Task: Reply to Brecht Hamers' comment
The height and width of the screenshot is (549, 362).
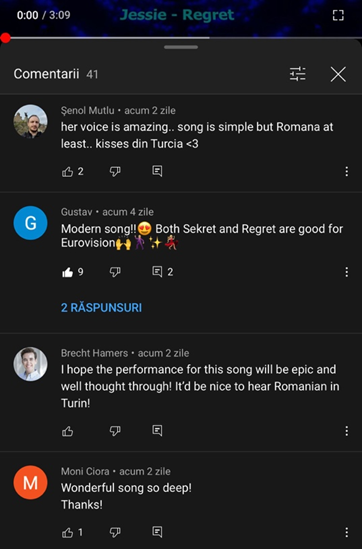Action: click(157, 431)
